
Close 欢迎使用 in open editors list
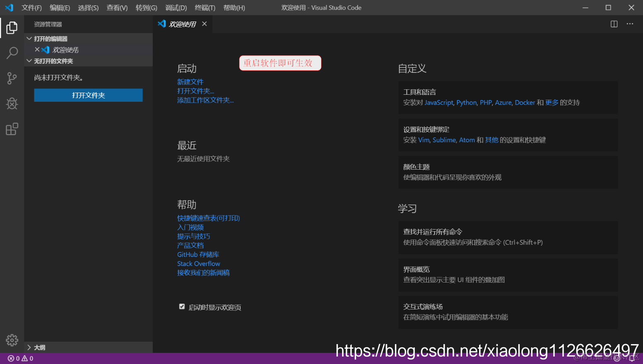(x=37, y=50)
